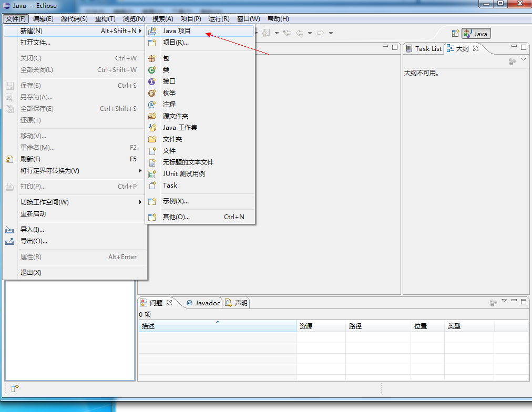This screenshot has height=412, width=532.
Task: Choose 项目(R)... from the submenu
Action: [200, 43]
